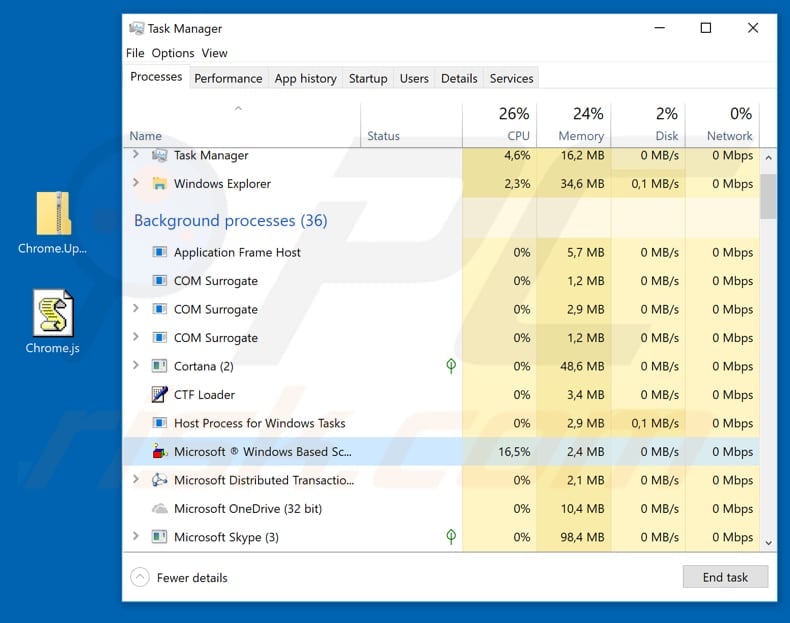This screenshot has width=790, height=623.
Task: Click the Windows Based Script Host icon
Action: click(160, 451)
